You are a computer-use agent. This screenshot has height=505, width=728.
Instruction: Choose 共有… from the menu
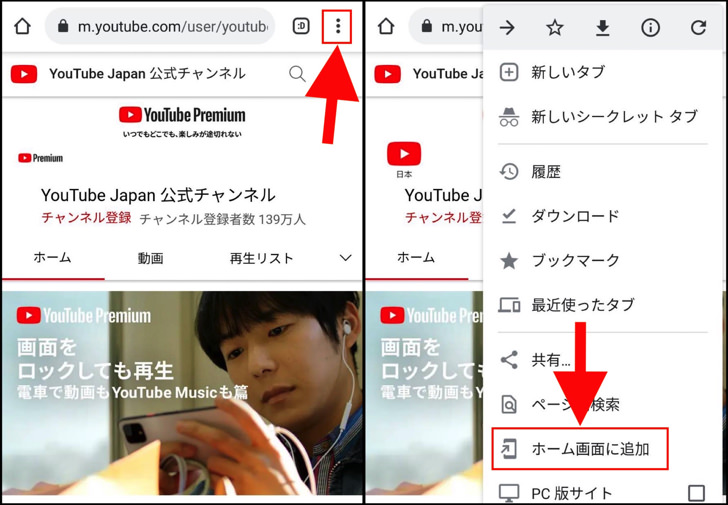point(603,360)
